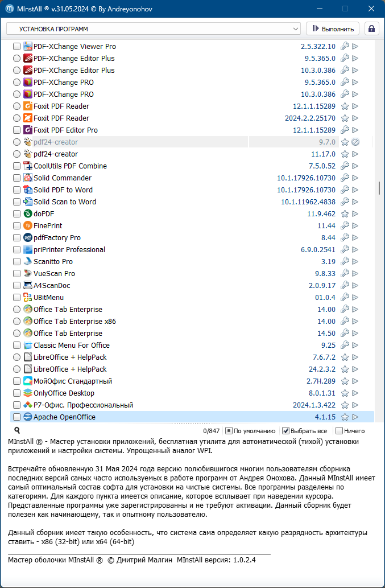The width and height of the screenshot is (385, 588).
Task: Click key icon for A4ScanDoc
Action: pos(345,285)
